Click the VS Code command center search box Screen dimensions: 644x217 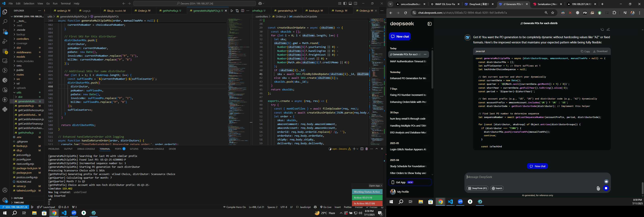coord(194,3)
